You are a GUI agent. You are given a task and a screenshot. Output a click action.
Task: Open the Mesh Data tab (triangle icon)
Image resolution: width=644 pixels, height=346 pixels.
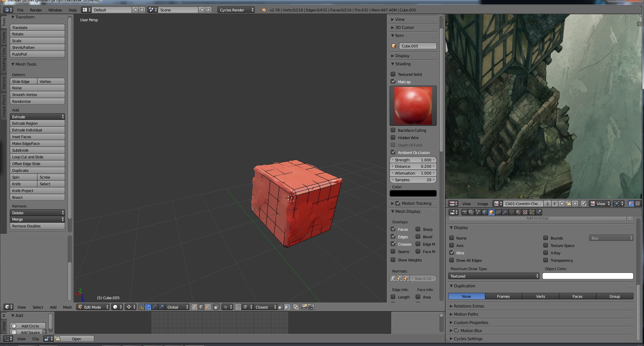[x=512, y=212]
